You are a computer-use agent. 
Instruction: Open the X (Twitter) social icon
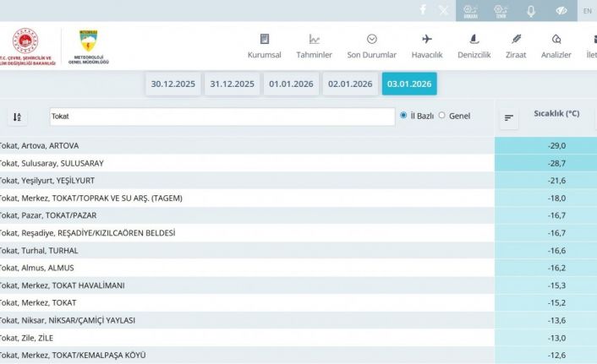(x=444, y=10)
